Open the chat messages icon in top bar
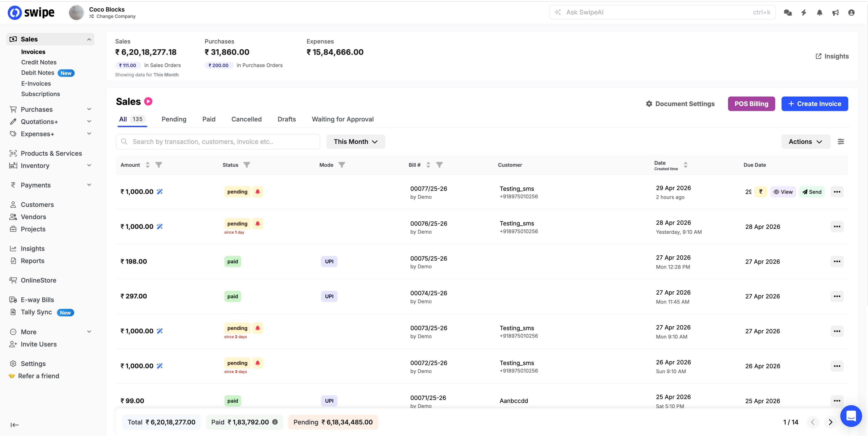This screenshot has height=436, width=868. [787, 12]
